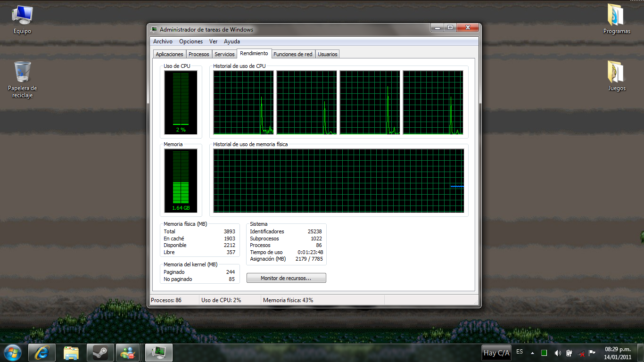Select the Rendimiento tab
Image resolution: width=644 pixels, height=362 pixels.
coord(254,53)
